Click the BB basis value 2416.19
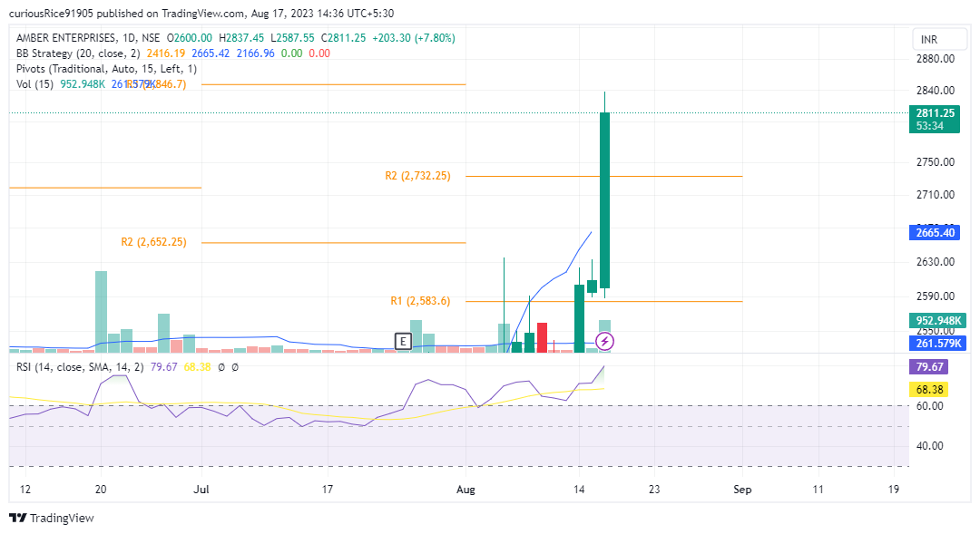The width and height of the screenshot is (980, 534). pos(166,53)
